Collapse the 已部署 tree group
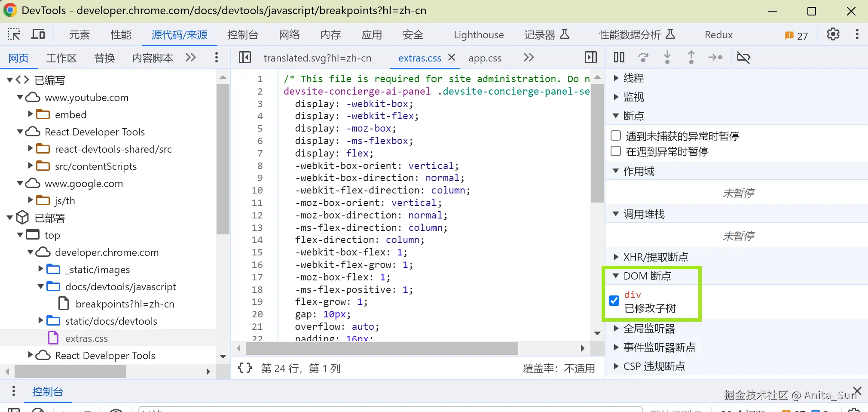Viewport: 868px width, 412px height. (x=10, y=218)
